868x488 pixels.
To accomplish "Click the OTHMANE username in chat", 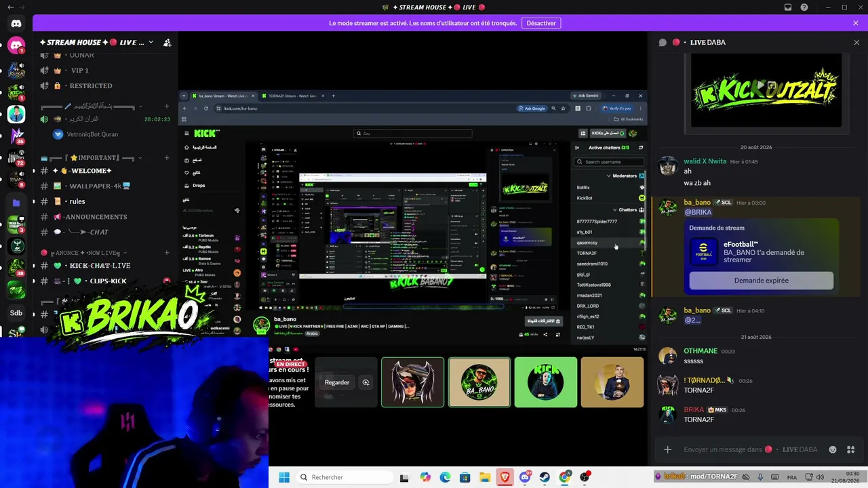I will pyautogui.click(x=701, y=351).
